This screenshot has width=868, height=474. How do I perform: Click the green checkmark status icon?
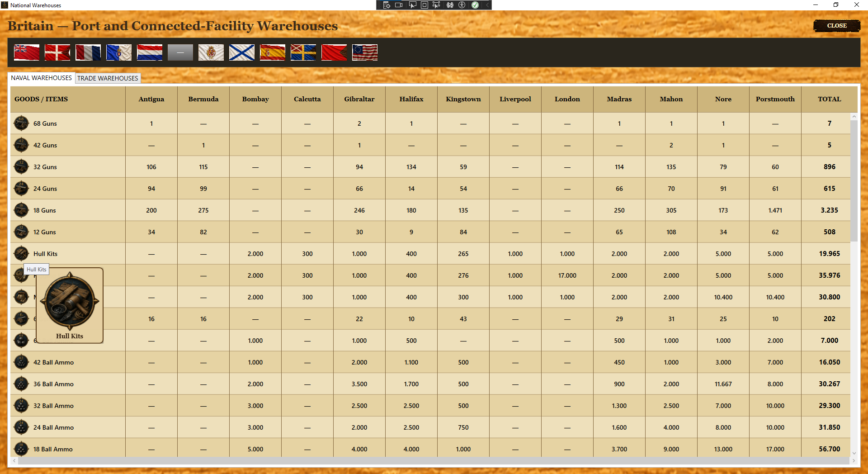tap(475, 5)
